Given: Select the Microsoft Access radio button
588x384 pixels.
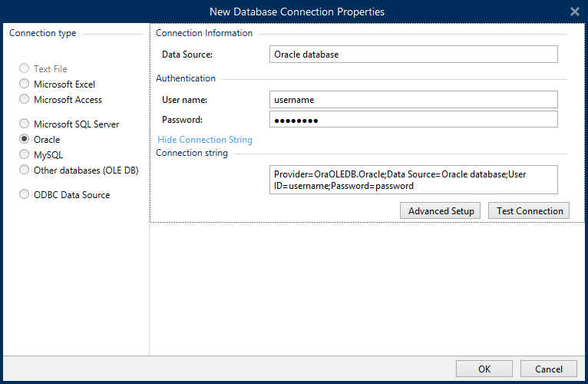Looking at the screenshot, I should (25, 100).
